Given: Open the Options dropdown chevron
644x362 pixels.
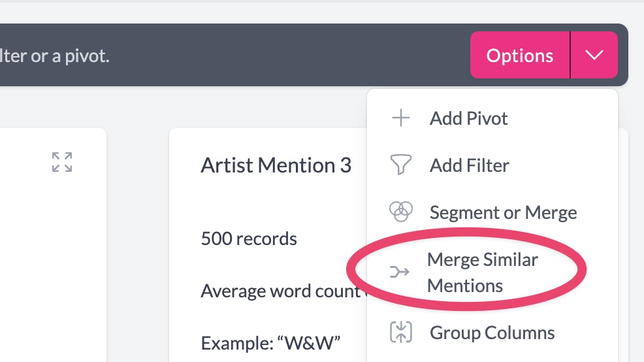Looking at the screenshot, I should tap(594, 56).
